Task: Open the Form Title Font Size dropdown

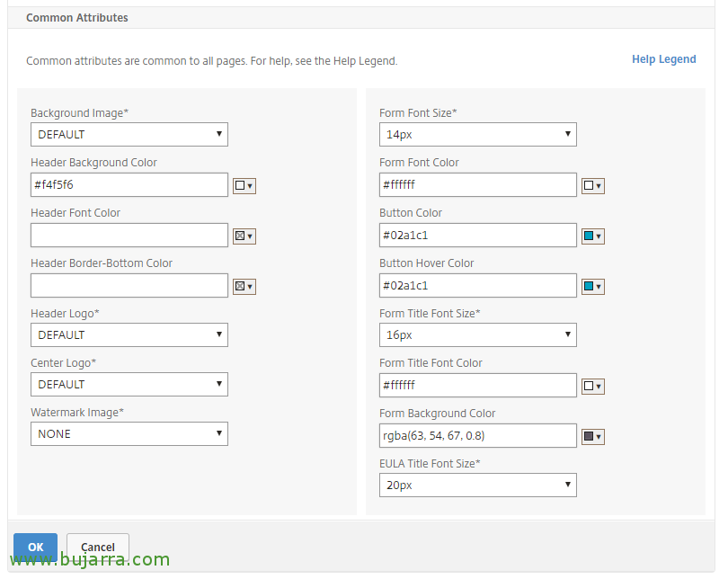Action: 478,334
